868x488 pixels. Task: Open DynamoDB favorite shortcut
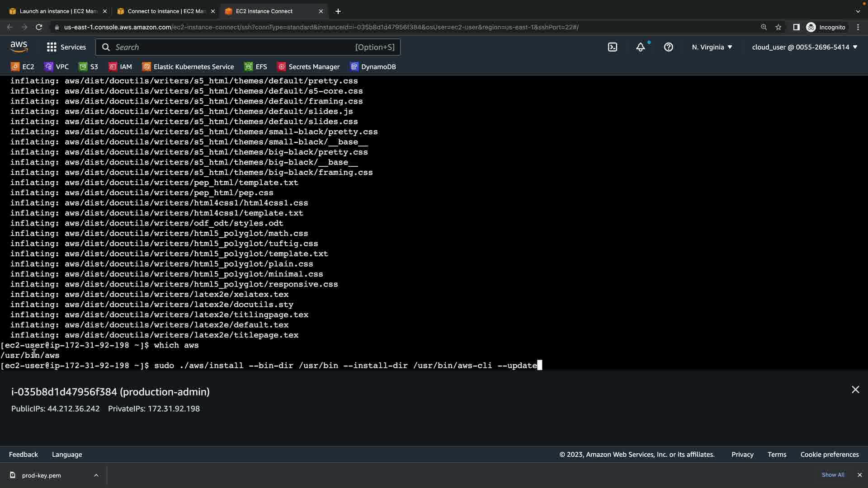pyautogui.click(x=373, y=66)
